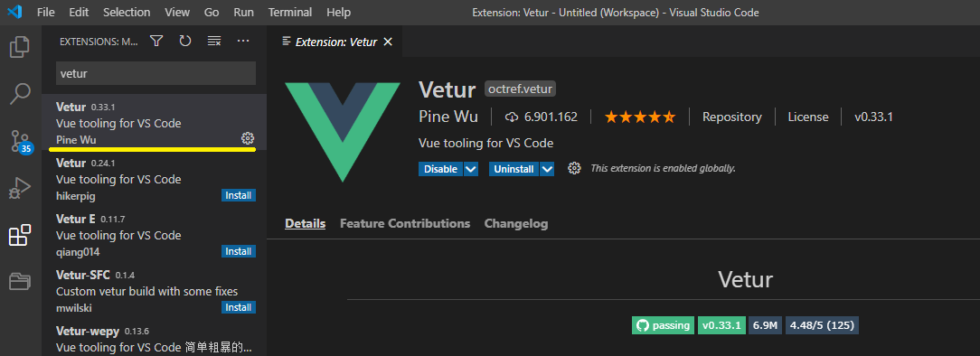Expand the Uninstall button dropdown arrow
The height and width of the screenshot is (356, 980).
click(547, 169)
